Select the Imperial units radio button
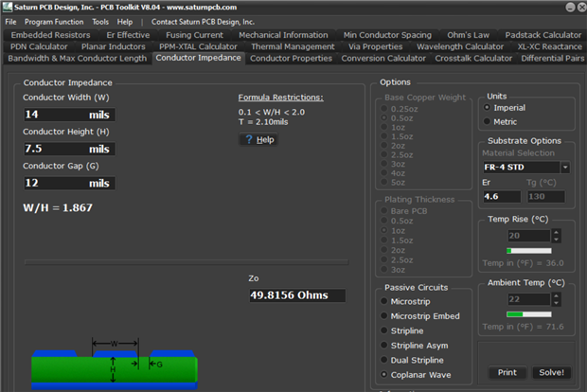Image resolution: width=587 pixels, height=392 pixels. tap(487, 107)
